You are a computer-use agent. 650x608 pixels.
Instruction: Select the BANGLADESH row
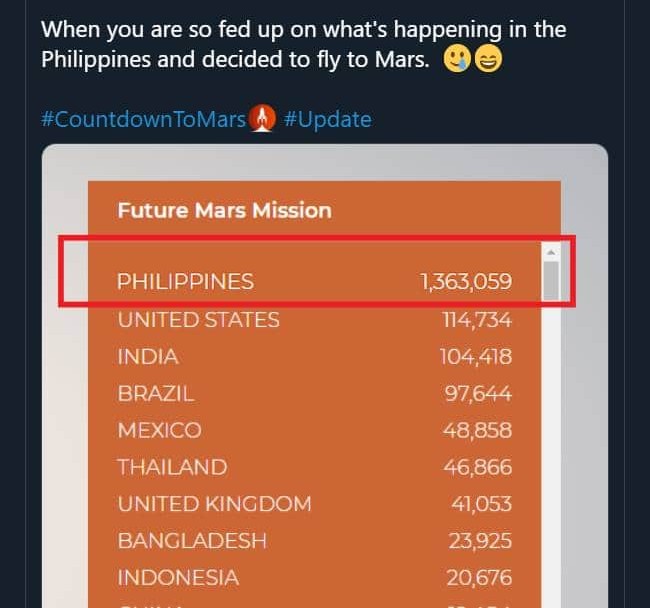(315, 541)
